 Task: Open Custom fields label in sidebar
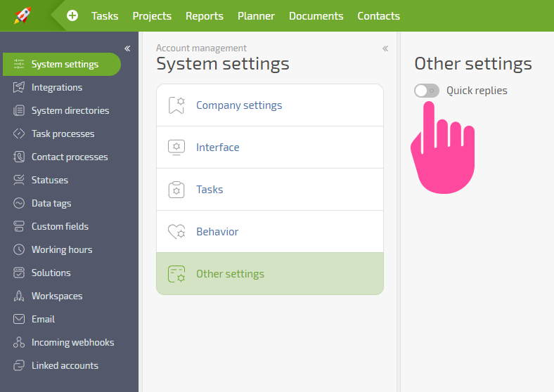[60, 226]
